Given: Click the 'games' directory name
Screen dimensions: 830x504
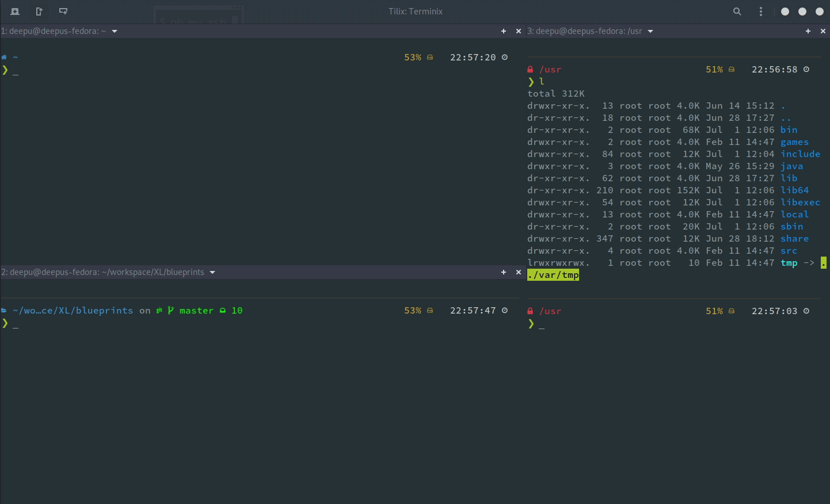Looking at the screenshot, I should click(795, 142).
